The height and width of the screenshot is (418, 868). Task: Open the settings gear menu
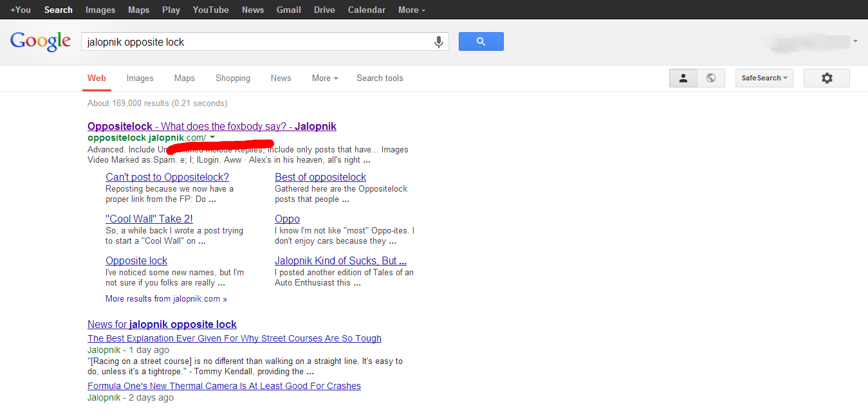click(827, 78)
